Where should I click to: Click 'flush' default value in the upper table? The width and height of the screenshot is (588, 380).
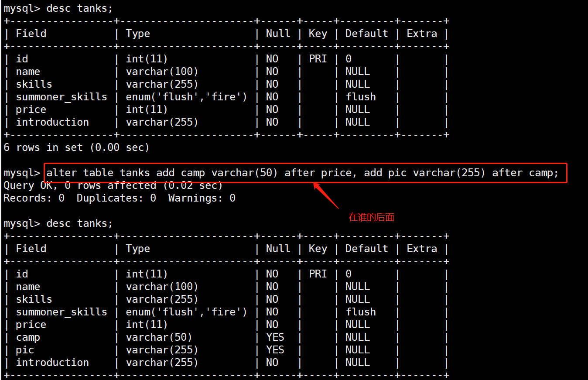point(361,97)
